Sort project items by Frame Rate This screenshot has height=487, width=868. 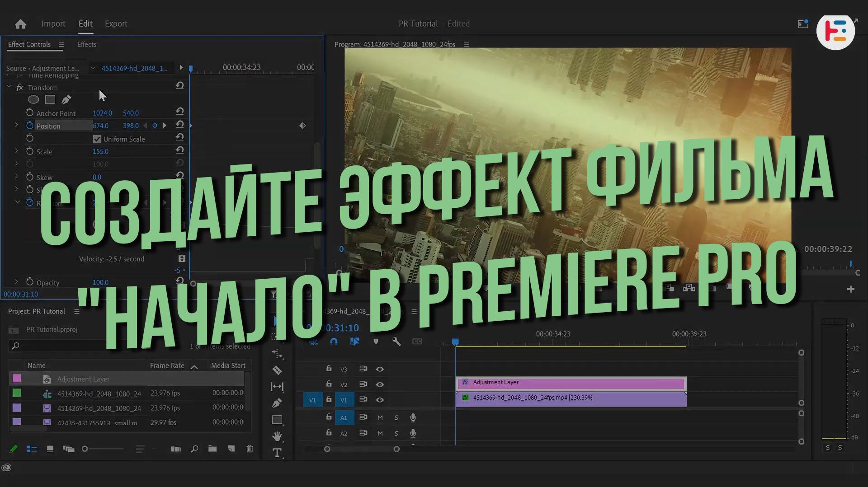(x=167, y=365)
